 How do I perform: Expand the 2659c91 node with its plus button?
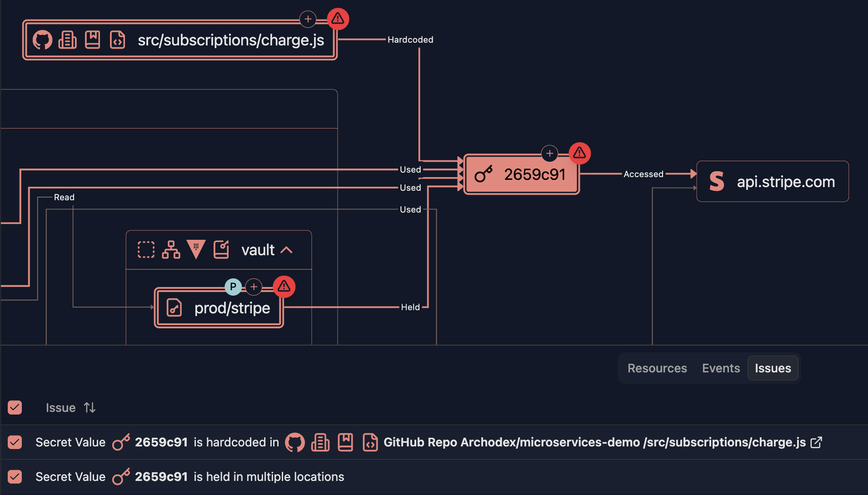coord(550,153)
